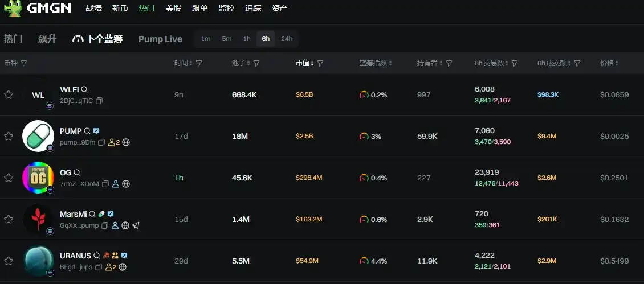Open MarsMi Telegram icon
This screenshot has width=644, height=284.
[x=136, y=225]
